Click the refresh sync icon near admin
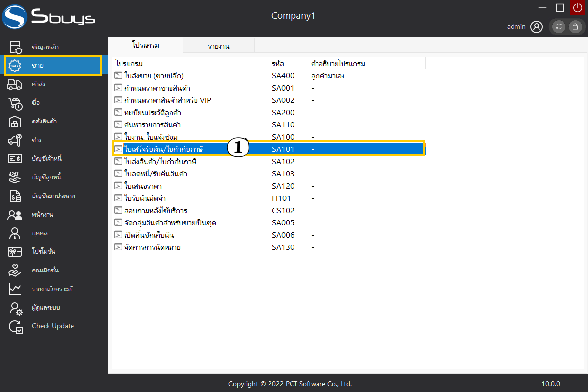Screen dimensions: 588x392 click(x=559, y=27)
